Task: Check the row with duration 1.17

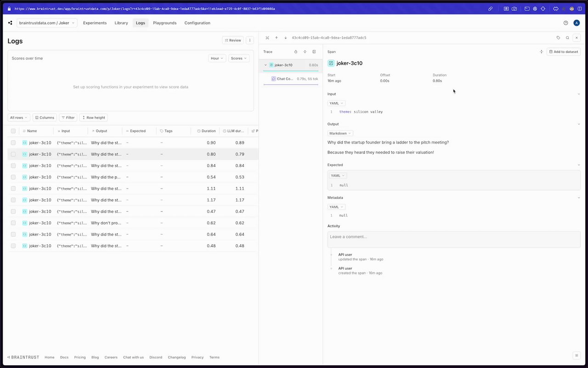Action: (13, 200)
